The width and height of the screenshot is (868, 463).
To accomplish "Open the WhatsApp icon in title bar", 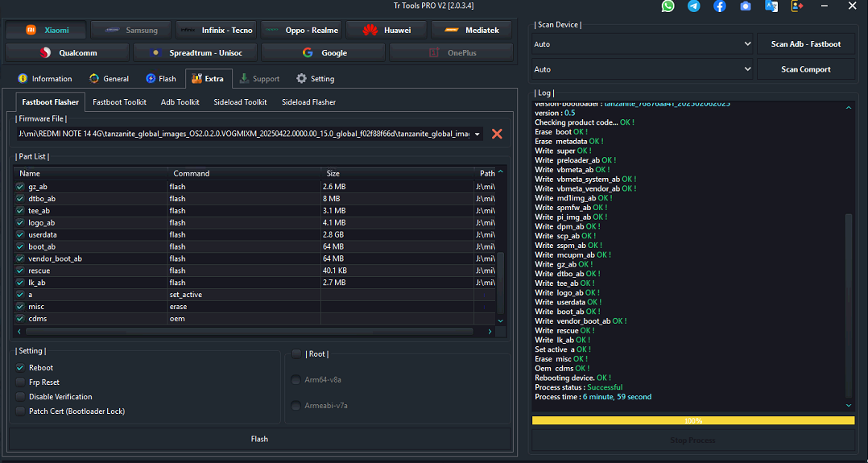I will click(x=668, y=6).
